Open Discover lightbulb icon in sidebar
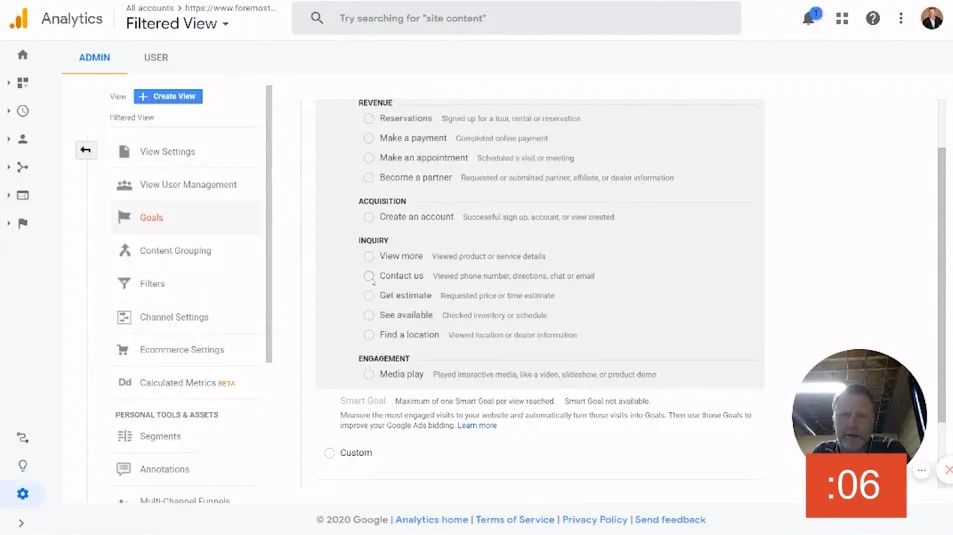This screenshot has width=953, height=535. pyautogui.click(x=23, y=466)
